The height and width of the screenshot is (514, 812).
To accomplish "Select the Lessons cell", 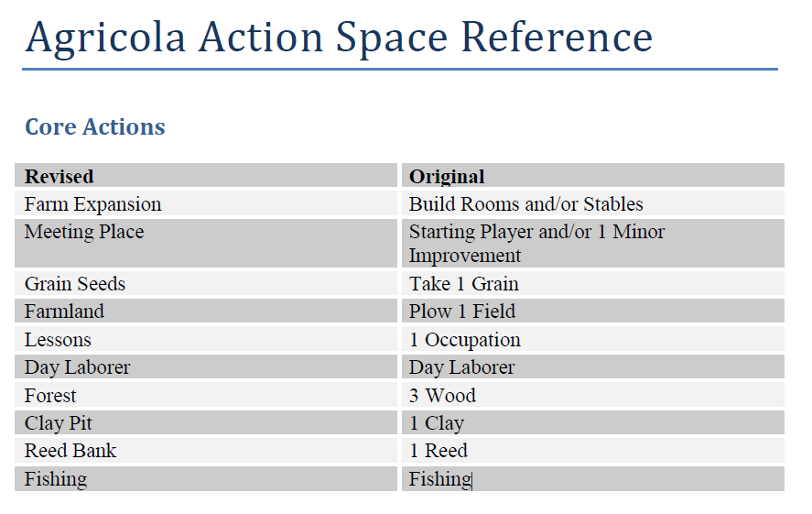I will pyautogui.click(x=206, y=339).
